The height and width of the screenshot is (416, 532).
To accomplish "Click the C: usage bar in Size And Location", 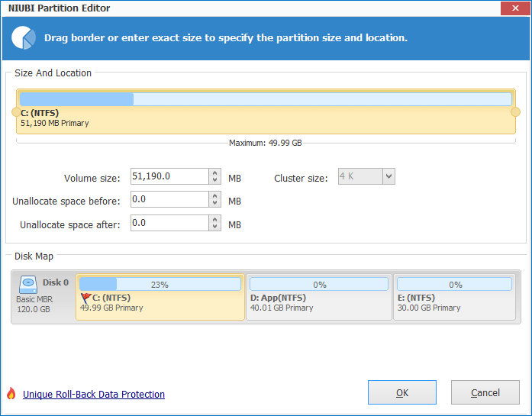I will (x=266, y=99).
